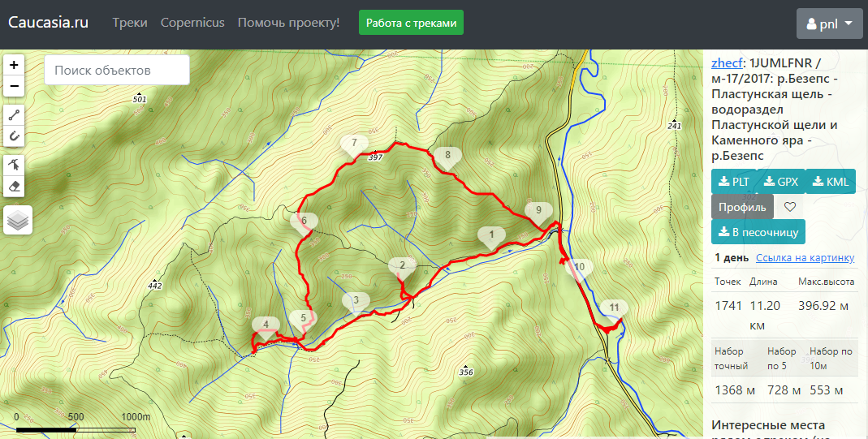
Task: Open the zhecf author link
Action: (728, 63)
